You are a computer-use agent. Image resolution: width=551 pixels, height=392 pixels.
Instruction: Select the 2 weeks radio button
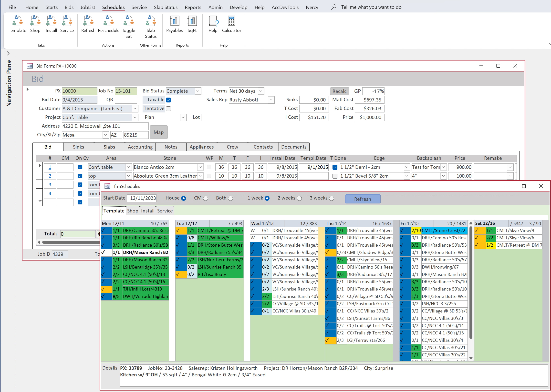(x=299, y=198)
